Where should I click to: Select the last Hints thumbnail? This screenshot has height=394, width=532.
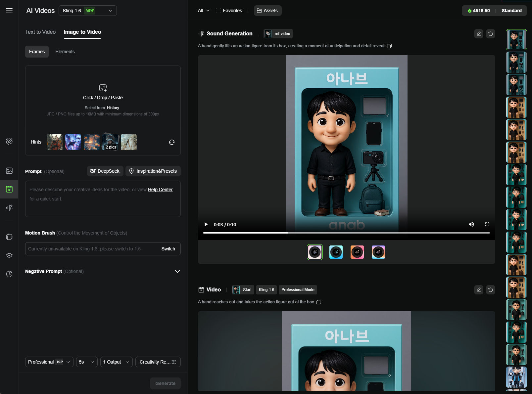click(x=129, y=142)
